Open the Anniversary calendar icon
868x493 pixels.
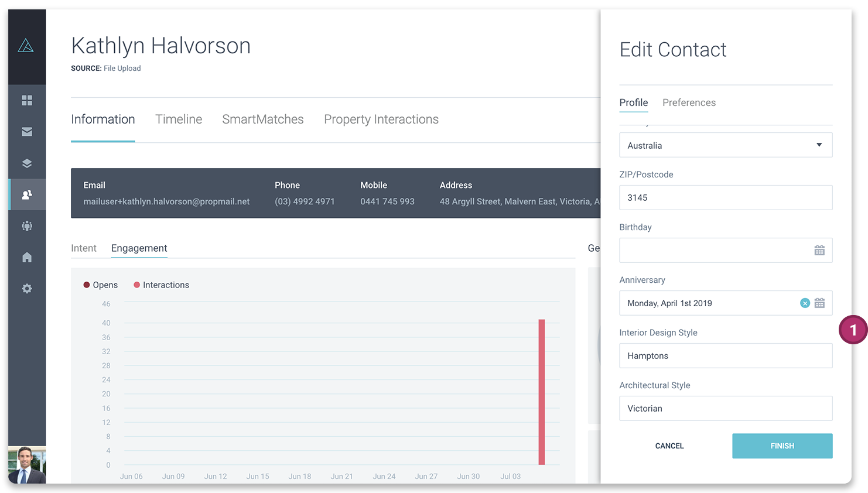pyautogui.click(x=819, y=303)
